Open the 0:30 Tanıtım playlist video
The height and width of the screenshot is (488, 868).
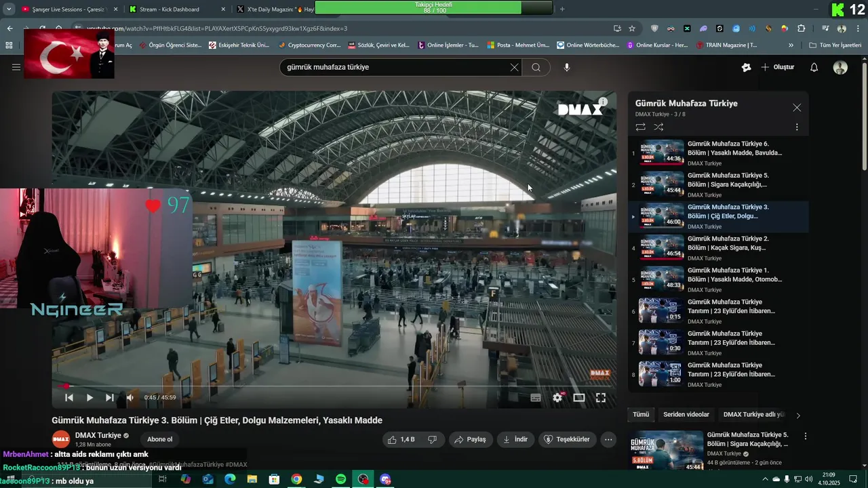(717, 343)
